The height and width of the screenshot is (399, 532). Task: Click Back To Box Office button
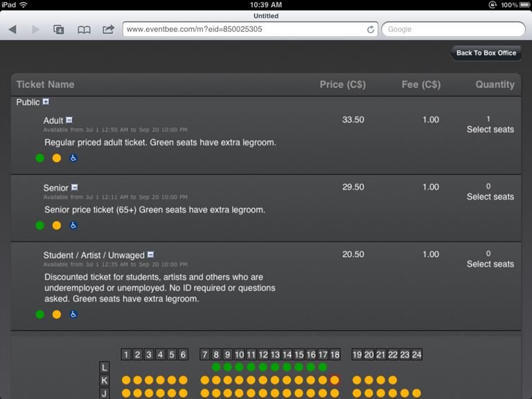tap(486, 53)
